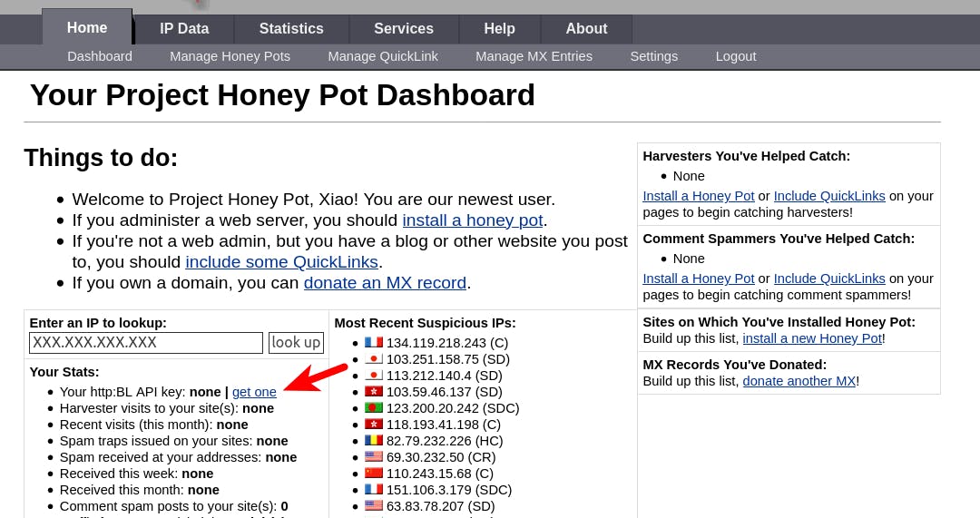Click Bangladesh flag beside 123.200.20.242
Viewport: 980px width, 518px height.
point(374,407)
